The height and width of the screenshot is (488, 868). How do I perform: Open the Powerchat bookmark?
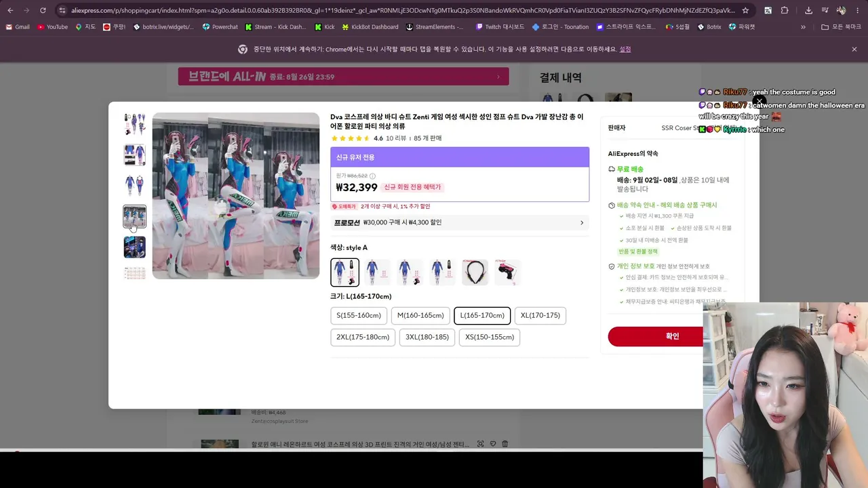(220, 27)
